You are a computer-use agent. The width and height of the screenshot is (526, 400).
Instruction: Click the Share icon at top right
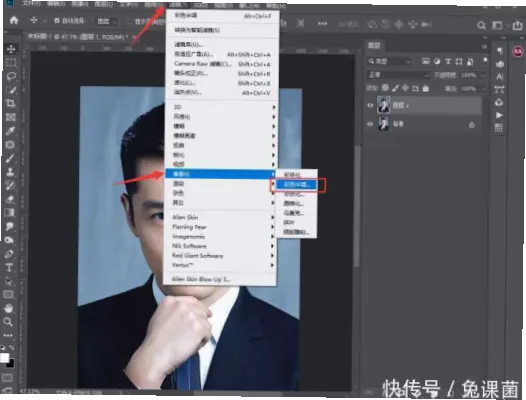click(x=517, y=25)
